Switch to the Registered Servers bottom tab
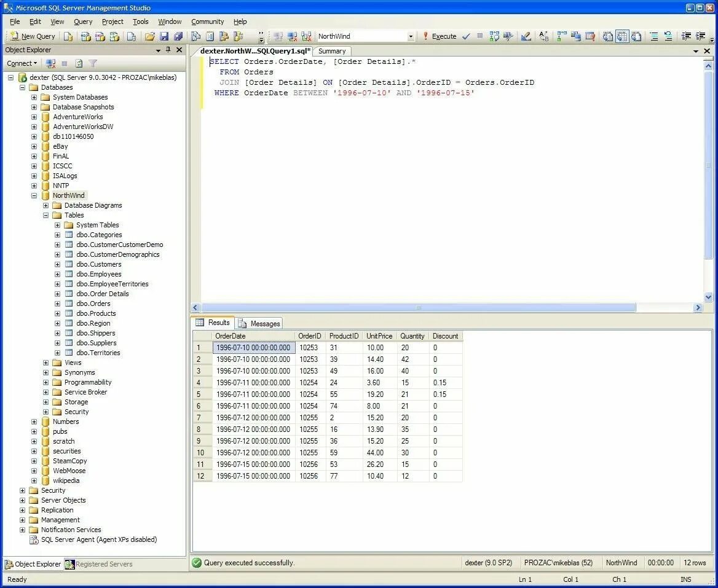This screenshot has width=718, height=588. (98, 564)
